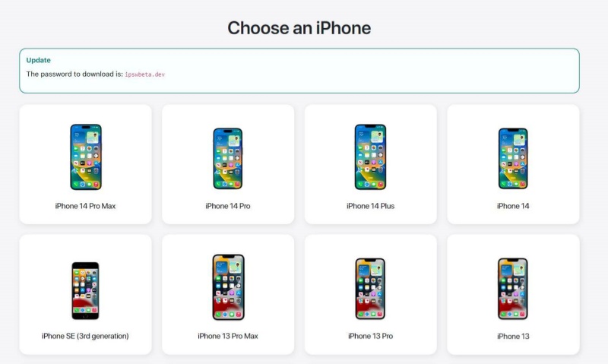The width and height of the screenshot is (608, 364).
Task: Select the iPhone SE (3rd generation) image
Action: (85, 291)
